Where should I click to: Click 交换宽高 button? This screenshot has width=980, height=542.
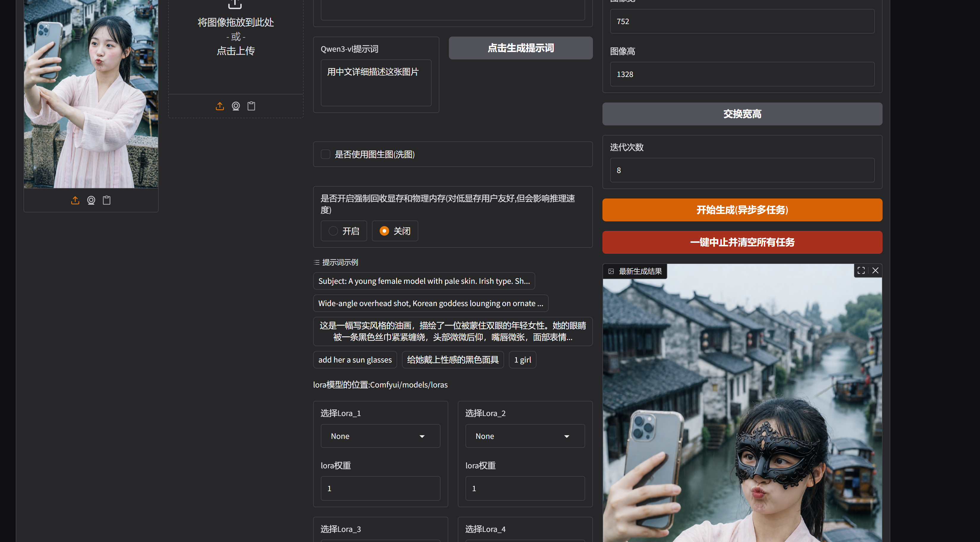[742, 114]
